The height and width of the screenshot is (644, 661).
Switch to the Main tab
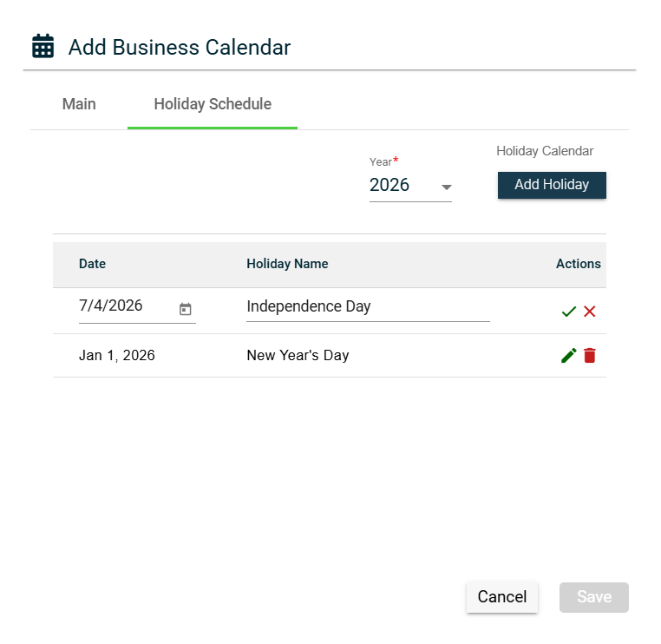click(79, 104)
